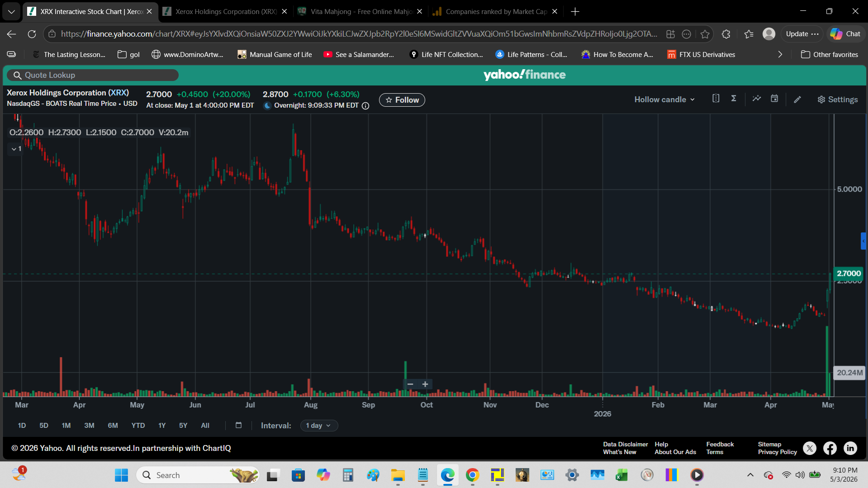Image resolution: width=868 pixels, height=488 pixels.
Task: Open the chart events calendar icon
Action: [x=774, y=99]
